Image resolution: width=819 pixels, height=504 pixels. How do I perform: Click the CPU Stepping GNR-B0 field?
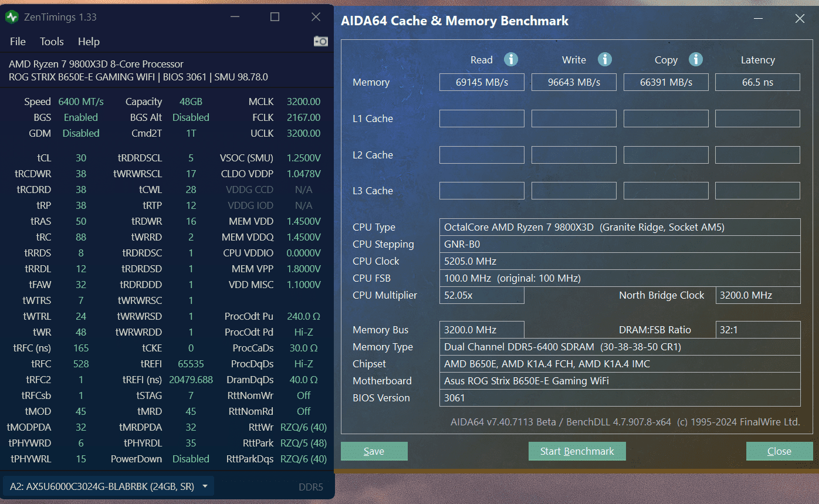click(620, 244)
